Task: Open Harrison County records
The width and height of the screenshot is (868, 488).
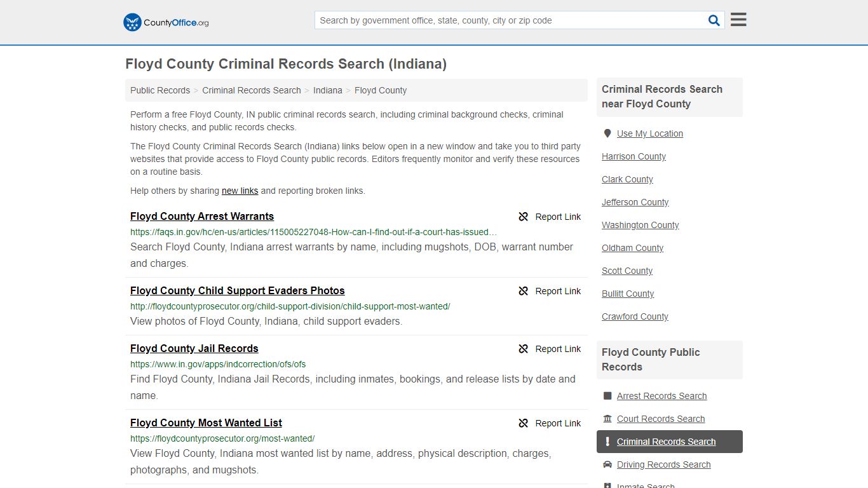Action: click(634, 156)
